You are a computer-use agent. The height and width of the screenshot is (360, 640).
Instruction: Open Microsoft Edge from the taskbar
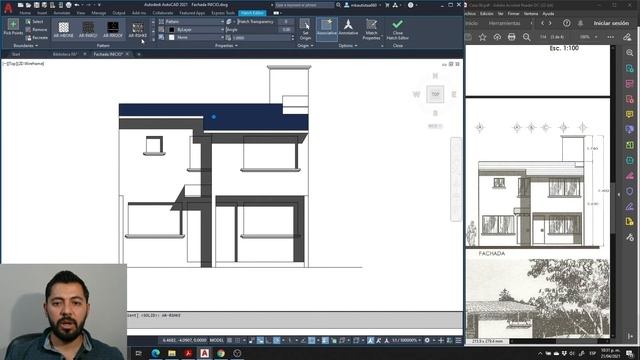156,353
